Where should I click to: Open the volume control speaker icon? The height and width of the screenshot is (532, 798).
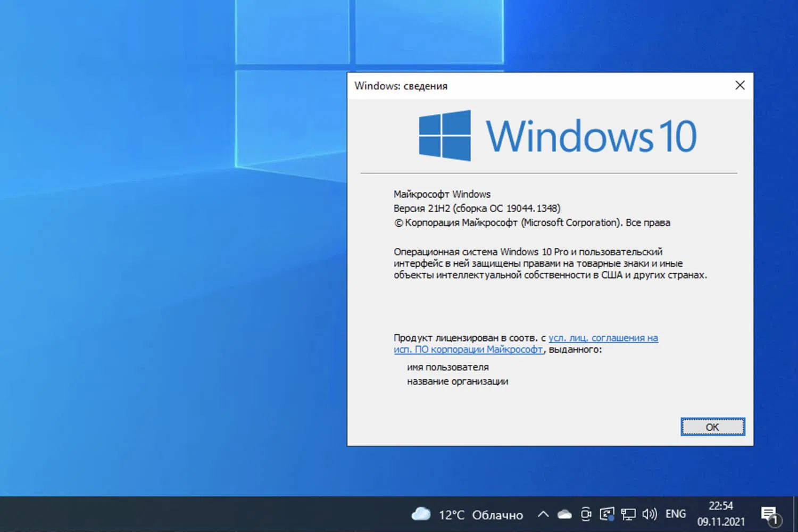[x=650, y=514]
